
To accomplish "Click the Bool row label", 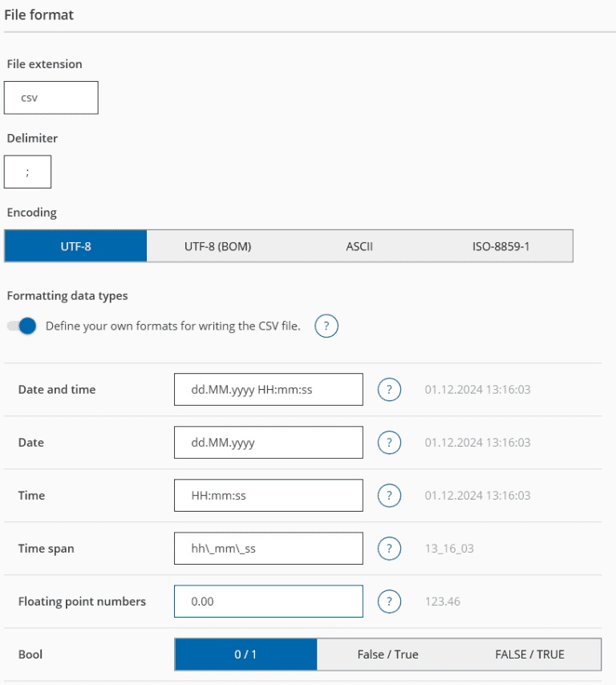I will 30,655.
